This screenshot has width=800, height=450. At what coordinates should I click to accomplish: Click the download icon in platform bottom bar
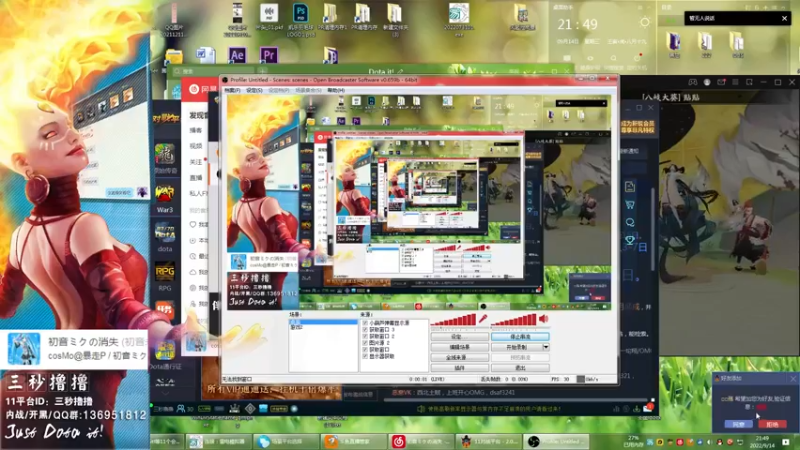637,409
